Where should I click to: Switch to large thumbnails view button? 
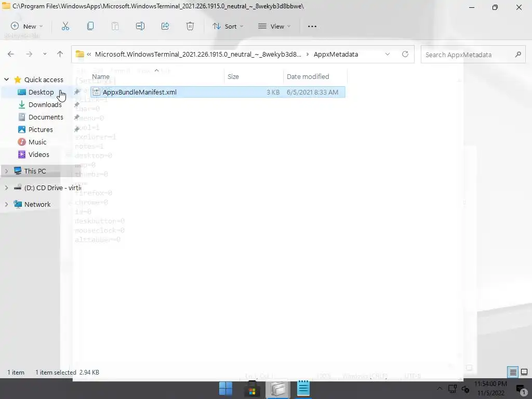(x=524, y=372)
